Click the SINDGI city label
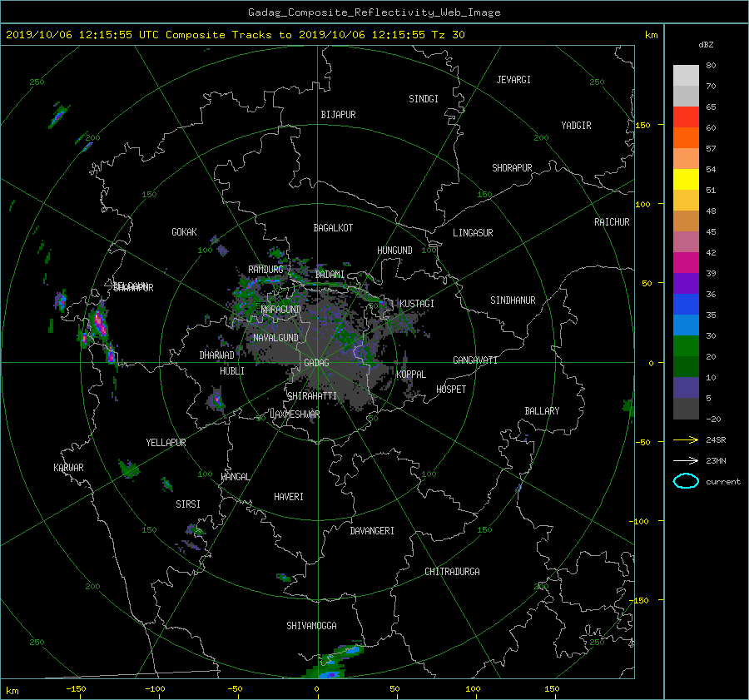Viewport: 749px width, 700px height. pos(424,99)
